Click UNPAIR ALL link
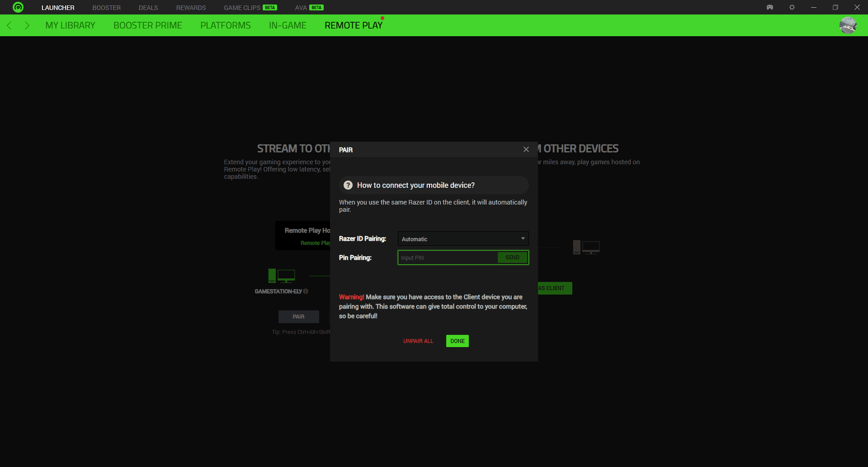Screen dimensions: 868x467 (418, 341)
